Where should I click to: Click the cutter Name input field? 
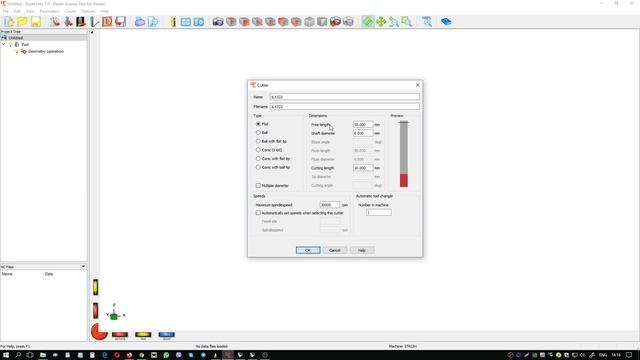[344, 97]
